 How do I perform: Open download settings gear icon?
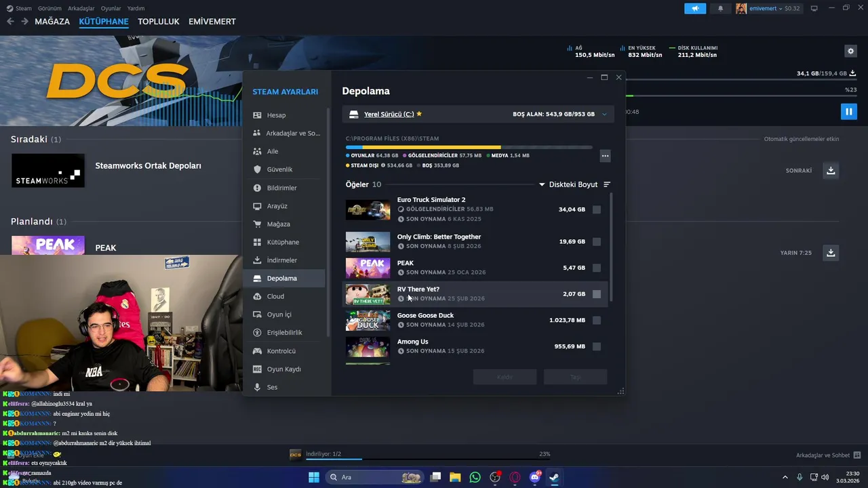click(850, 51)
